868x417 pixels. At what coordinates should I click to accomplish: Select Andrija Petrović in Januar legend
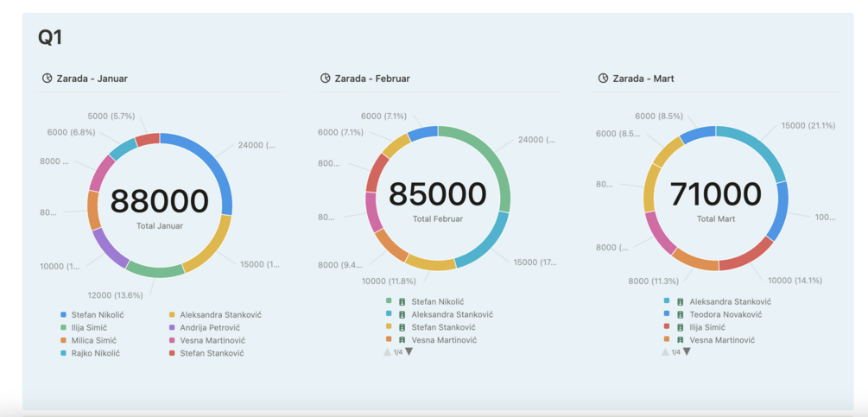(x=212, y=327)
